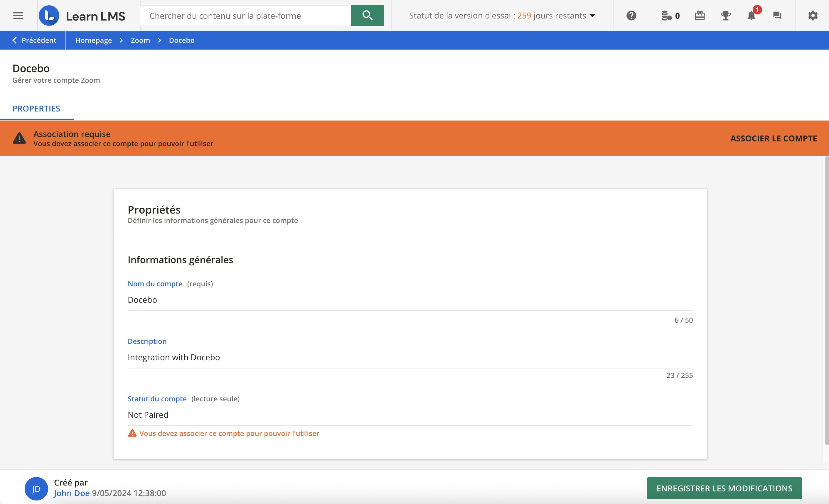The image size is (829, 504).
Task: Open the notifications bell
Action: (751, 16)
